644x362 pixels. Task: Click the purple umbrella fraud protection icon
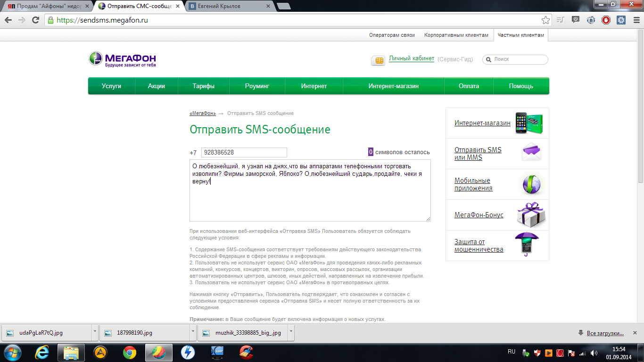tap(527, 245)
